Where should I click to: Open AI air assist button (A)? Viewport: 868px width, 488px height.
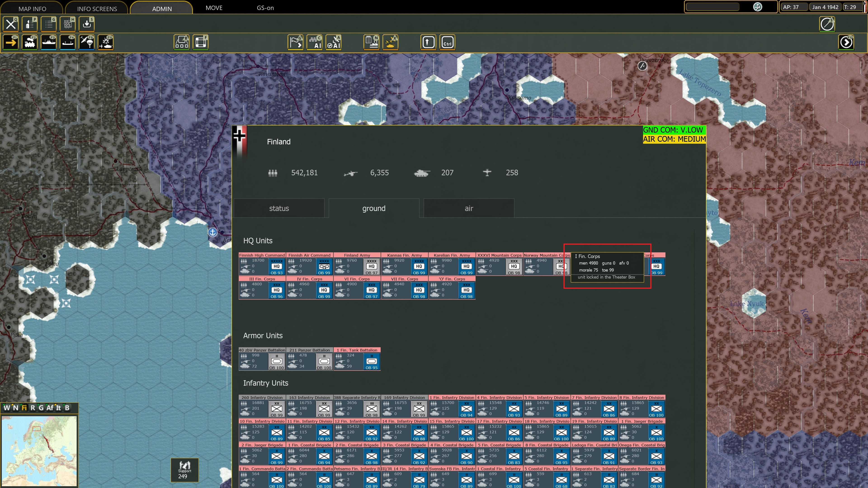pos(334,42)
